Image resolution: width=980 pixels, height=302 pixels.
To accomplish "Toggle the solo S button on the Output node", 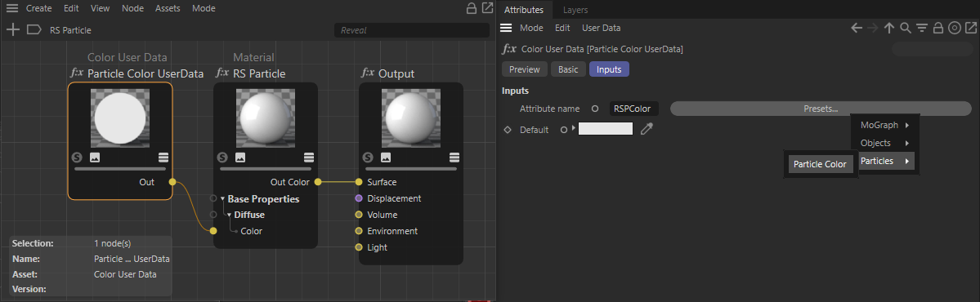I will 368,158.
